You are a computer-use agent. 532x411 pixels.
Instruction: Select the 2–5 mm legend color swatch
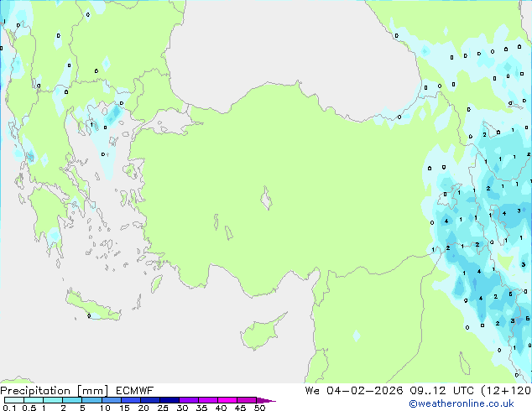coord(72,400)
